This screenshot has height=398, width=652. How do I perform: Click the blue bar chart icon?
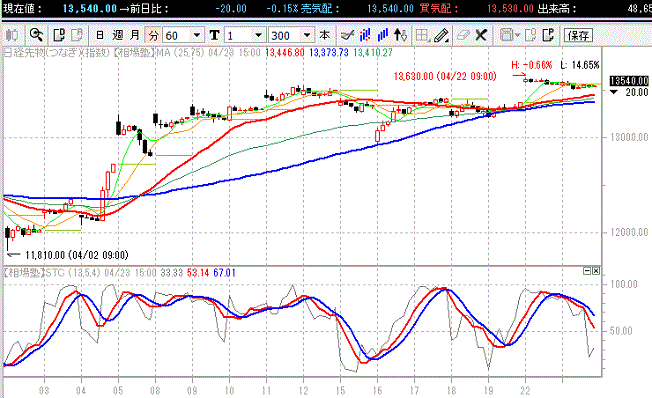pos(383,35)
